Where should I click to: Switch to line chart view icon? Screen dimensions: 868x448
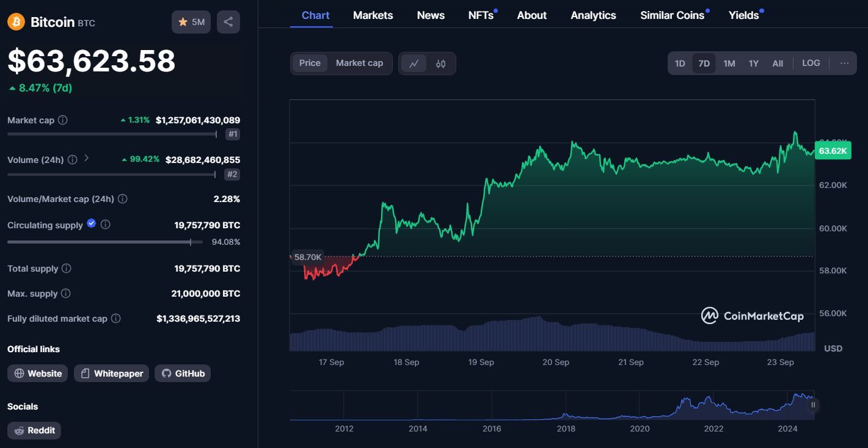pyautogui.click(x=414, y=63)
